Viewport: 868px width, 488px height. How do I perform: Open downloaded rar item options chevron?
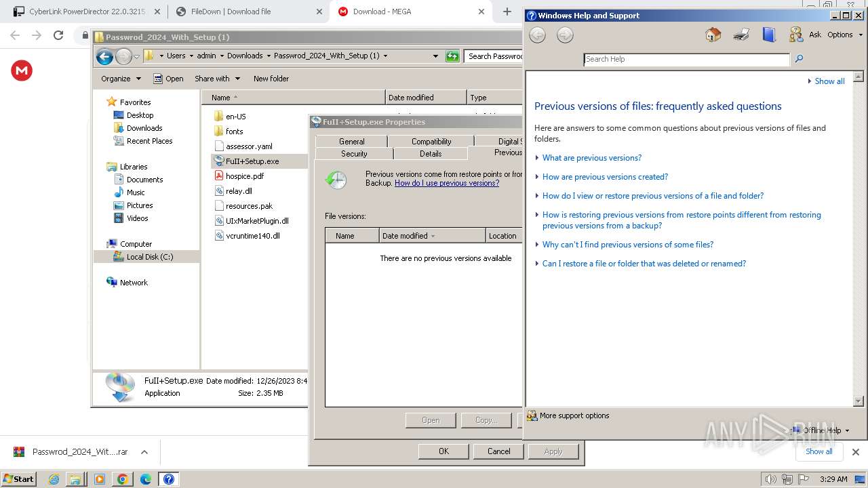point(144,452)
